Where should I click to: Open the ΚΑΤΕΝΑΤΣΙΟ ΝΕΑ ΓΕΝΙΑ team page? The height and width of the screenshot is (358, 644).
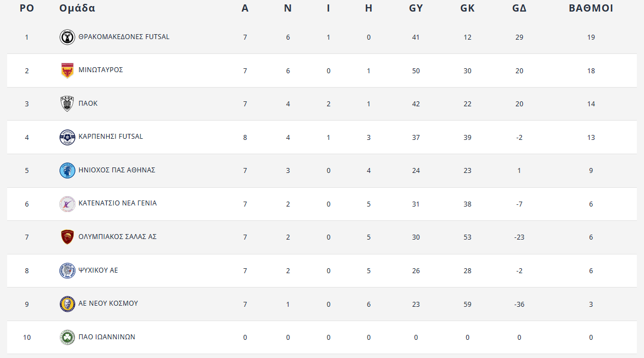coord(117,203)
